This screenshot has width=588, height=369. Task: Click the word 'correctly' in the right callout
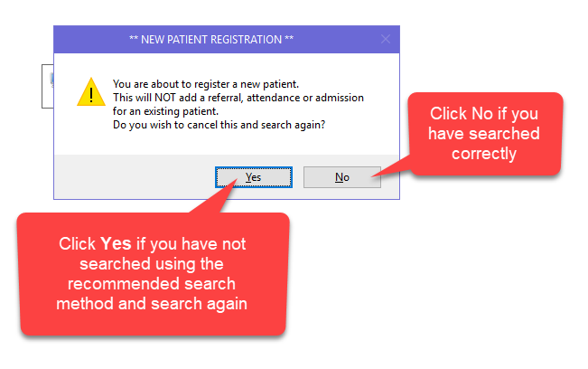[x=484, y=154]
